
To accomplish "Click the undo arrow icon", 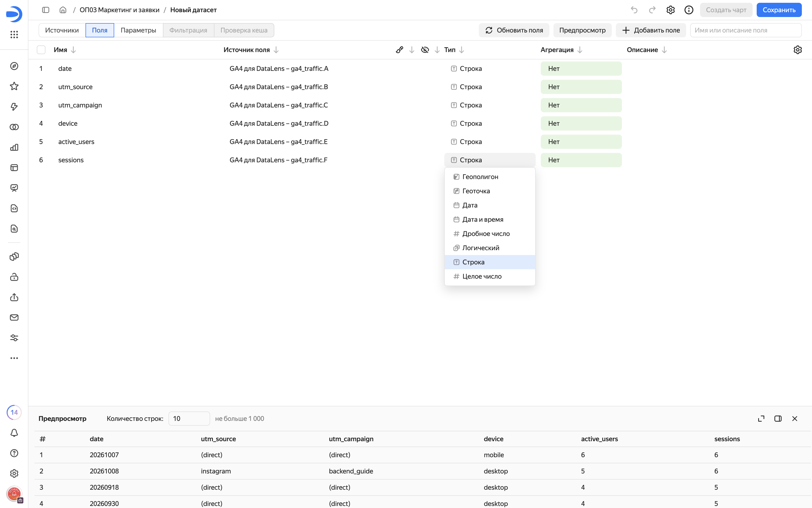I will (x=634, y=10).
